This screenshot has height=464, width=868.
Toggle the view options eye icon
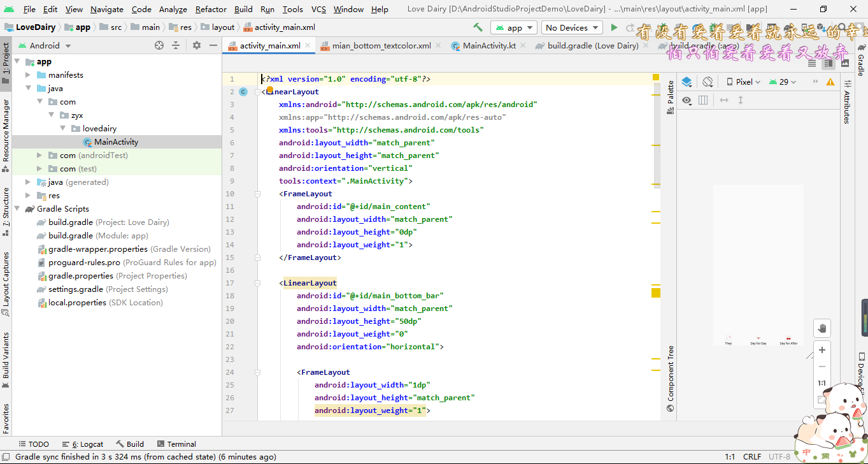(x=687, y=100)
